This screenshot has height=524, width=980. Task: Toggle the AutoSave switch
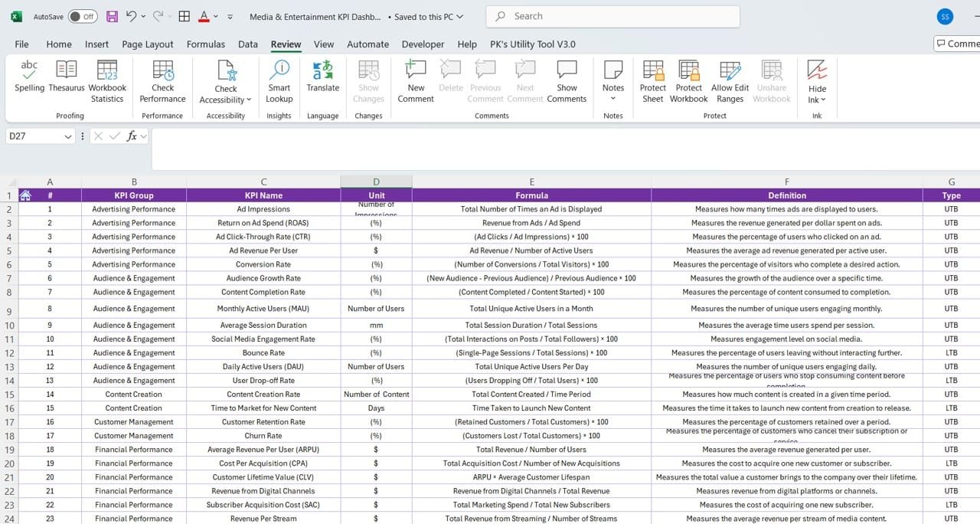(x=83, y=16)
